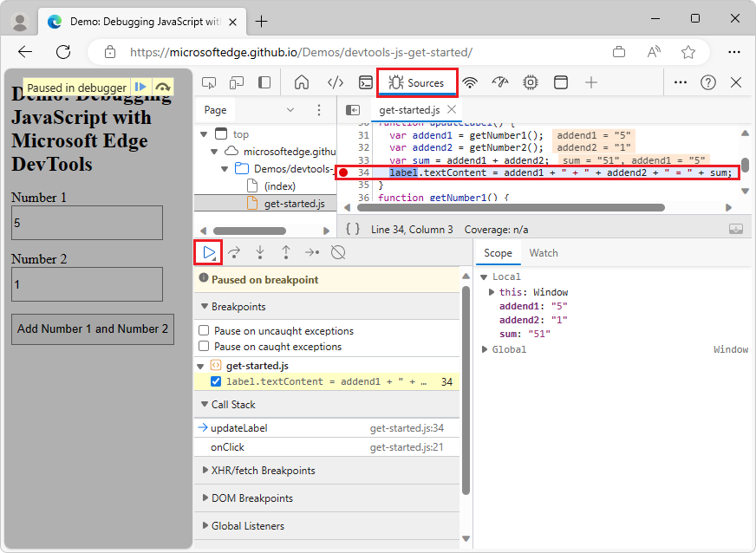This screenshot has height=553, width=756.
Task: Click the Add Number 1 and Number 2 button
Action: click(92, 329)
